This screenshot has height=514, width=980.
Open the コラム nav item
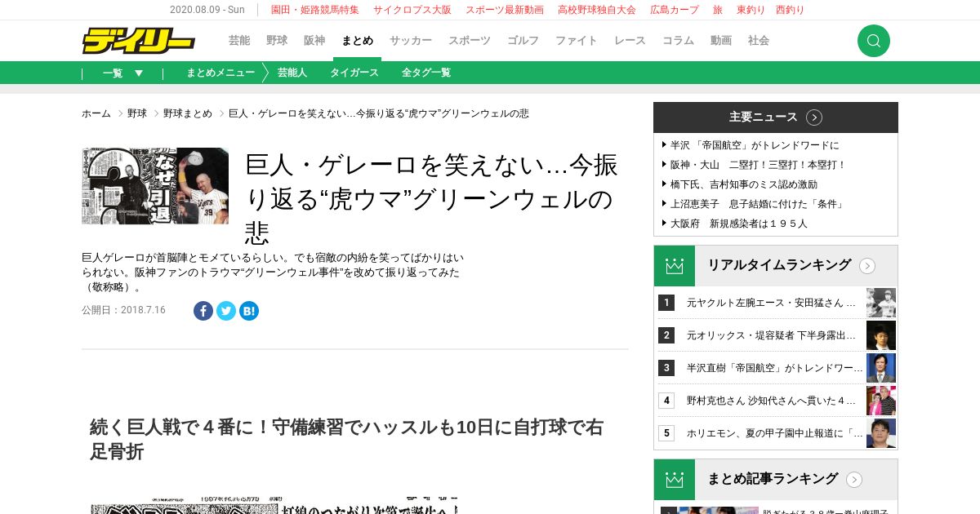(678, 41)
